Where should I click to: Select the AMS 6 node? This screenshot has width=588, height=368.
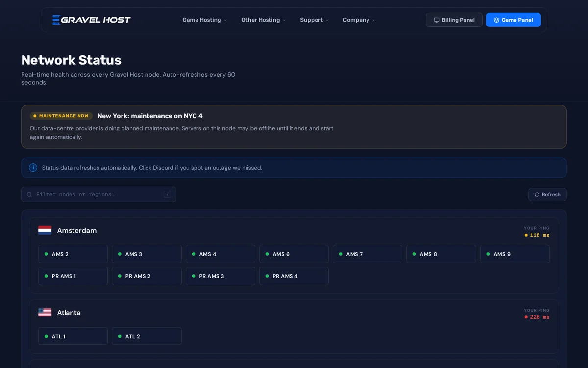click(x=294, y=254)
